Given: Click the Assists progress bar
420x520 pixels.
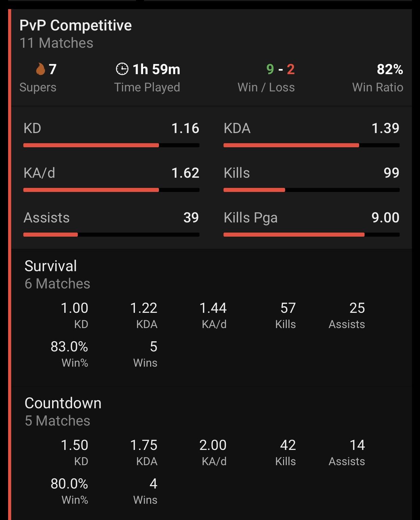Looking at the screenshot, I should pyautogui.click(x=112, y=234).
